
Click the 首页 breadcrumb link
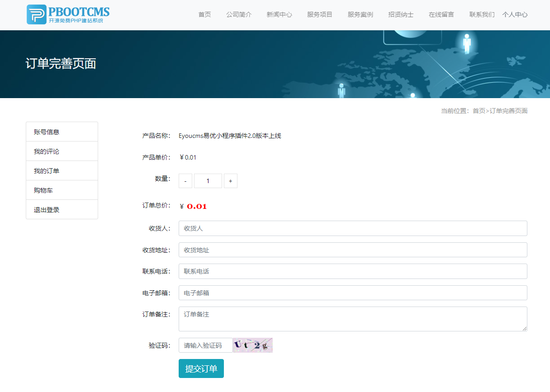click(479, 111)
